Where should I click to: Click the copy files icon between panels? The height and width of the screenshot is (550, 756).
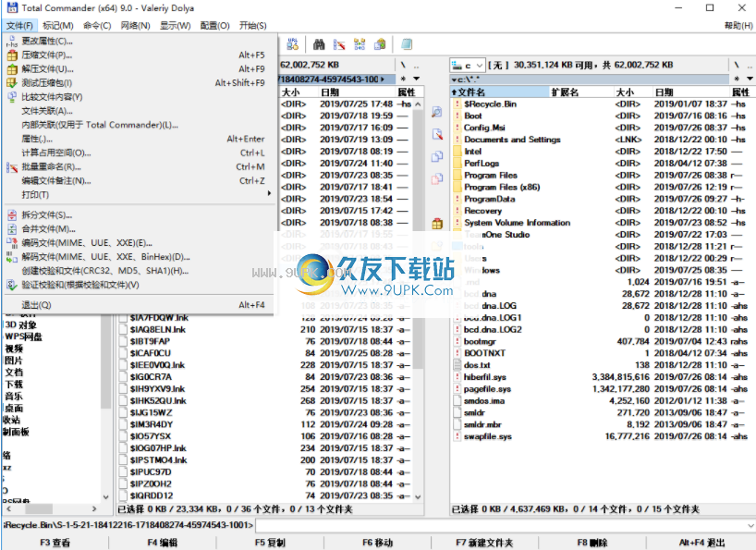tap(437, 156)
